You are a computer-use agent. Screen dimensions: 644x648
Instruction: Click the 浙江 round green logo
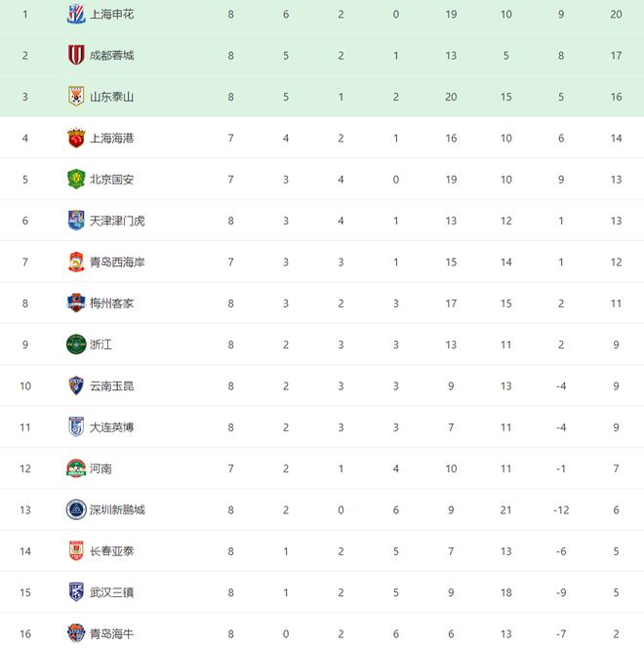pyautogui.click(x=76, y=344)
